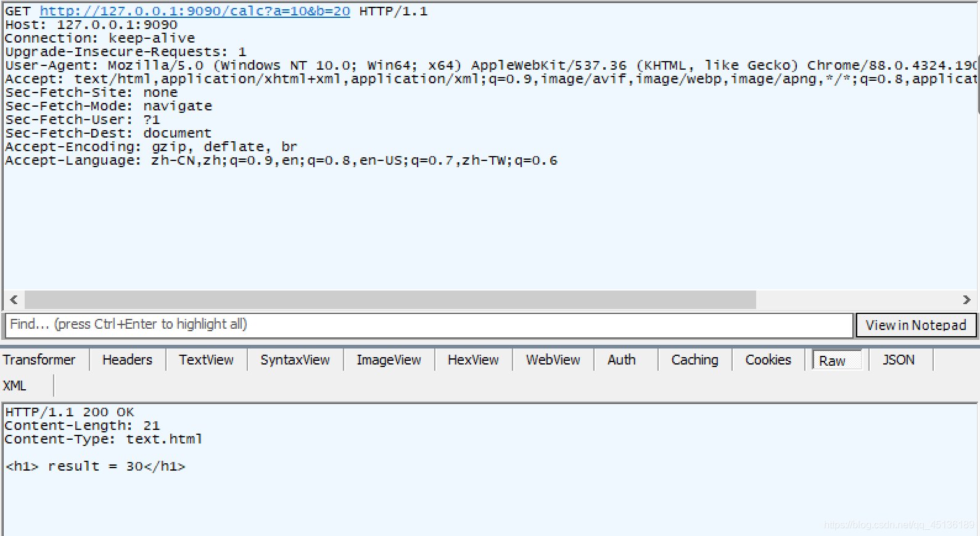Focus the Find search input field
This screenshot has width=980, height=536.
[x=429, y=325]
